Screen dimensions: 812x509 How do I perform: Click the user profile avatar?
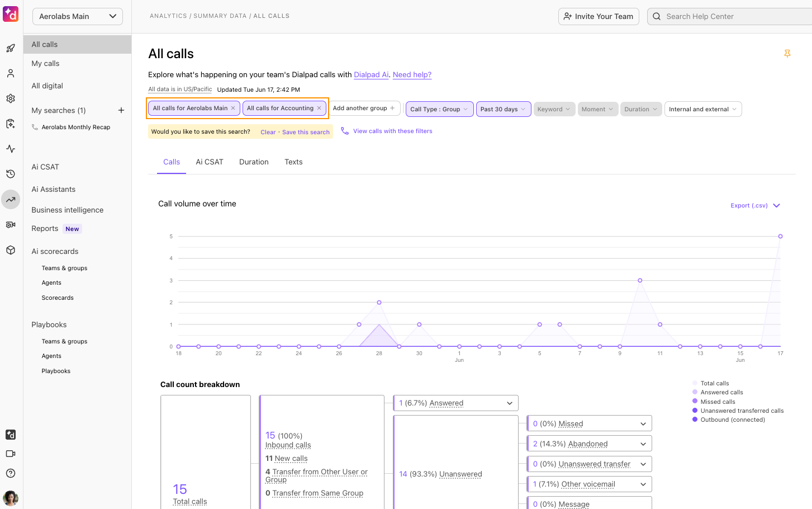point(11,498)
